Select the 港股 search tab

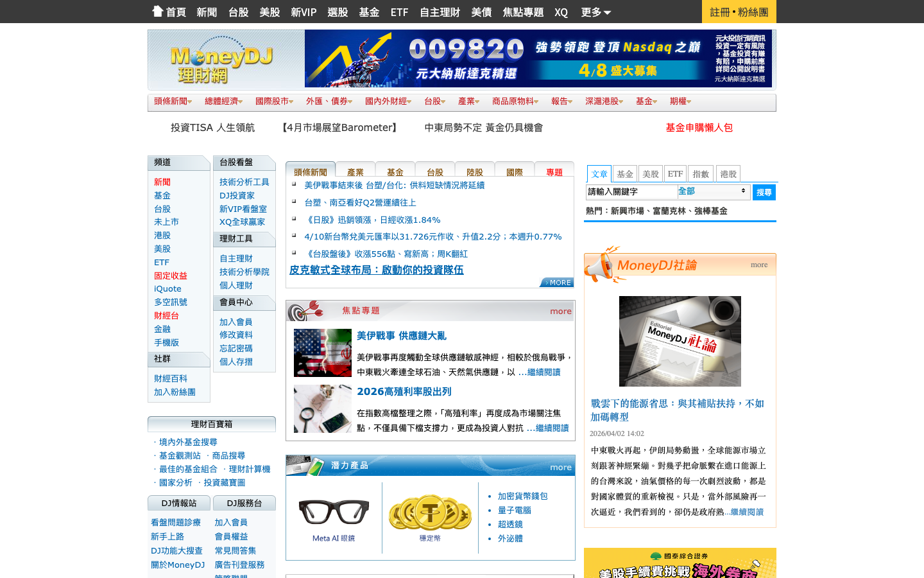click(x=728, y=173)
